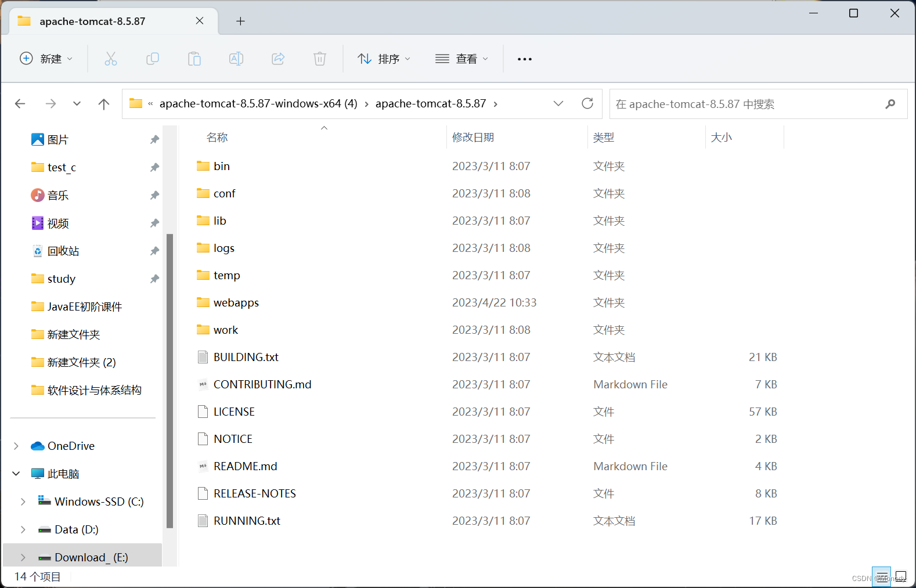Open the 排序 (Sort) dropdown
916x588 pixels.
[x=384, y=59]
